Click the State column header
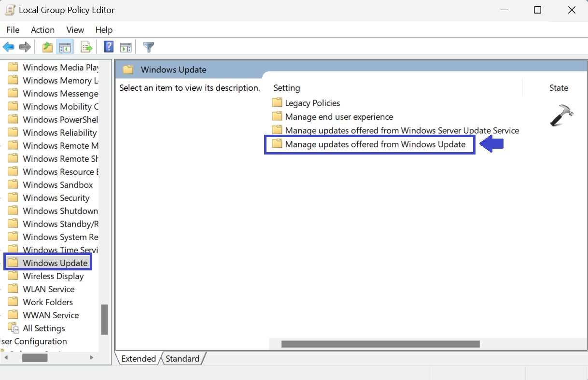Image resolution: width=588 pixels, height=380 pixels. [x=559, y=88]
